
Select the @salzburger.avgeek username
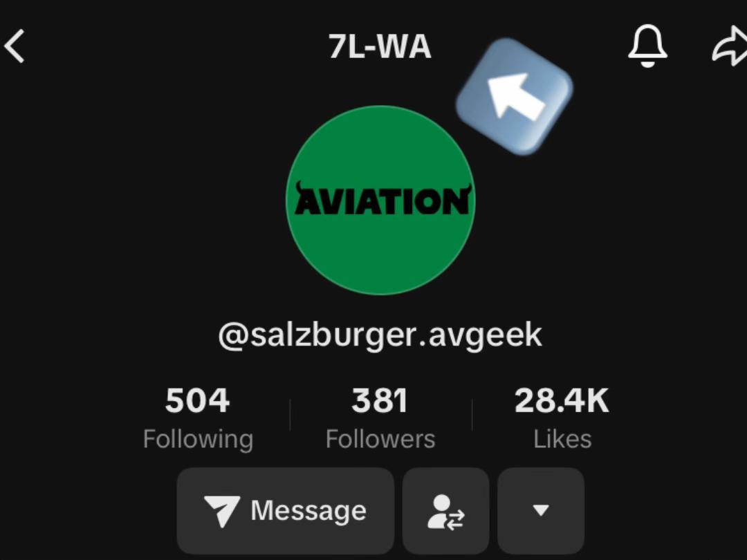pos(380,335)
